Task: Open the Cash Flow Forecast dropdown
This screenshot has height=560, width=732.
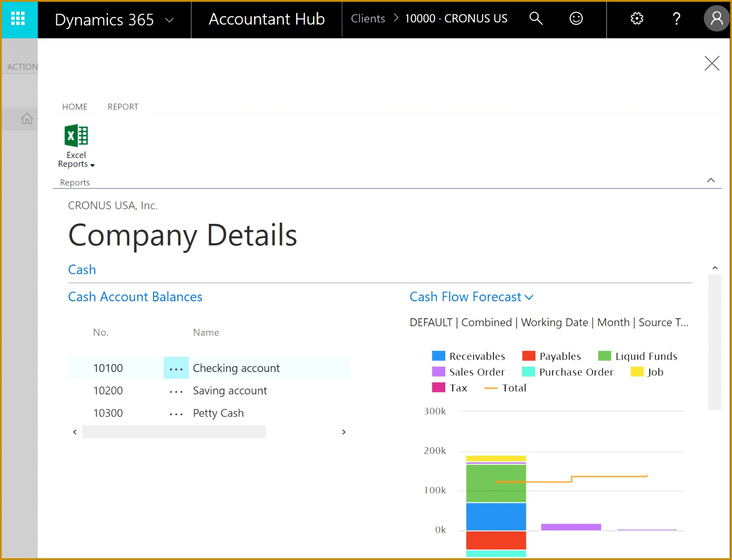Action: (x=529, y=297)
